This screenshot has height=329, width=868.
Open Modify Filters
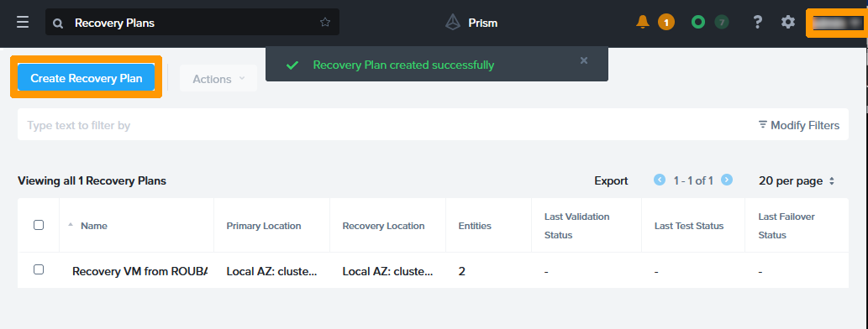pyautogui.click(x=799, y=125)
